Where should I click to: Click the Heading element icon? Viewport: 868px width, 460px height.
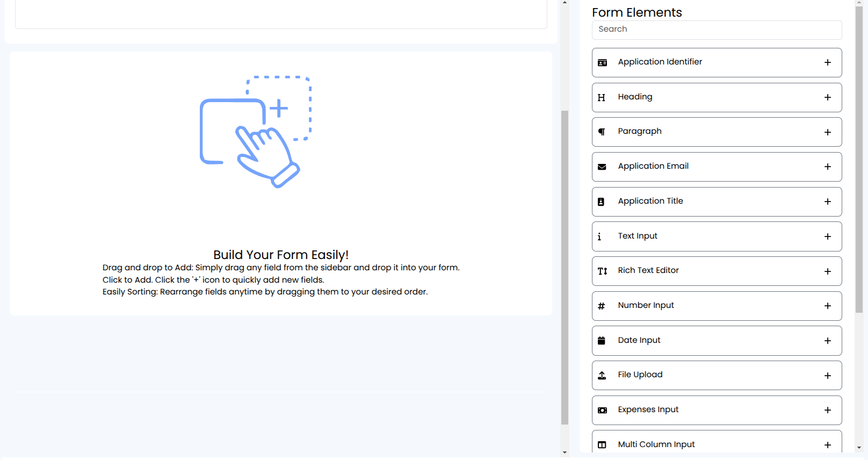pos(602,97)
